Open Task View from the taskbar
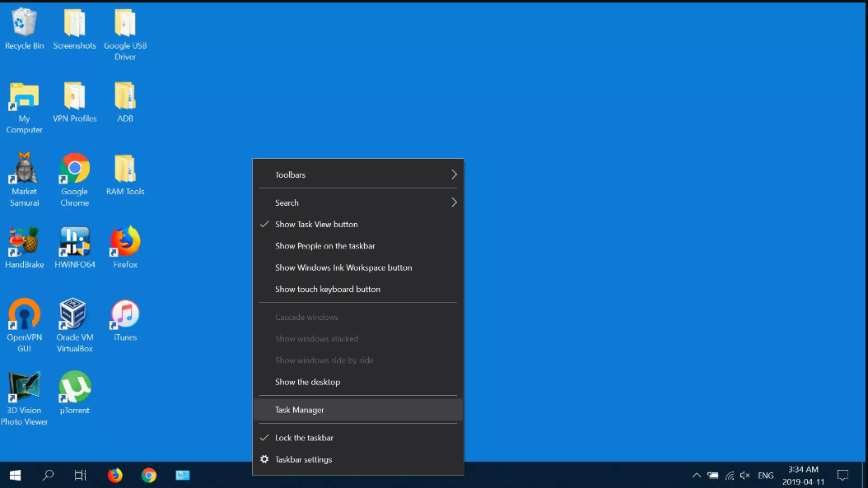 tap(80, 476)
